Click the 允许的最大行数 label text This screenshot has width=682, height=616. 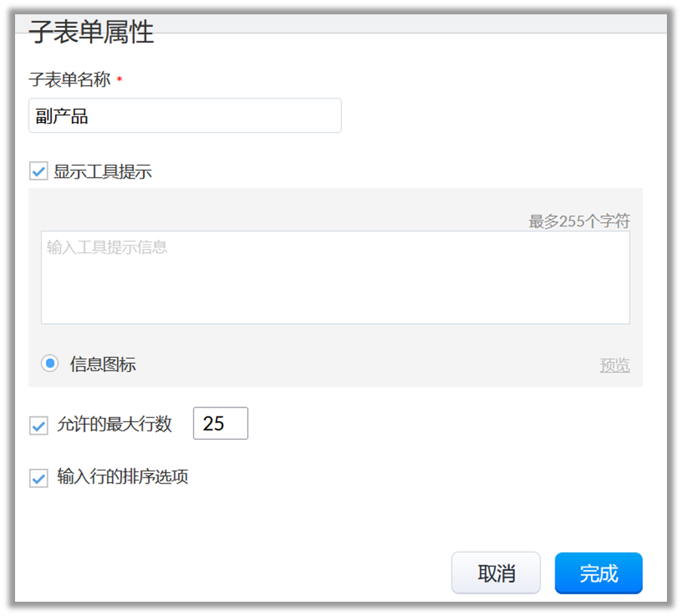tap(115, 425)
